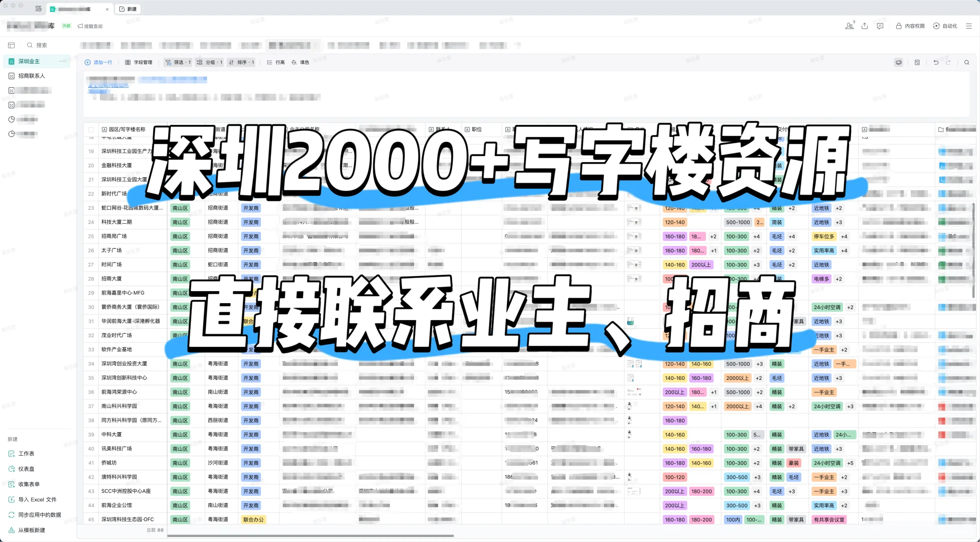
Task: Click the 联合办公 tag in row 45
Action: click(253, 520)
